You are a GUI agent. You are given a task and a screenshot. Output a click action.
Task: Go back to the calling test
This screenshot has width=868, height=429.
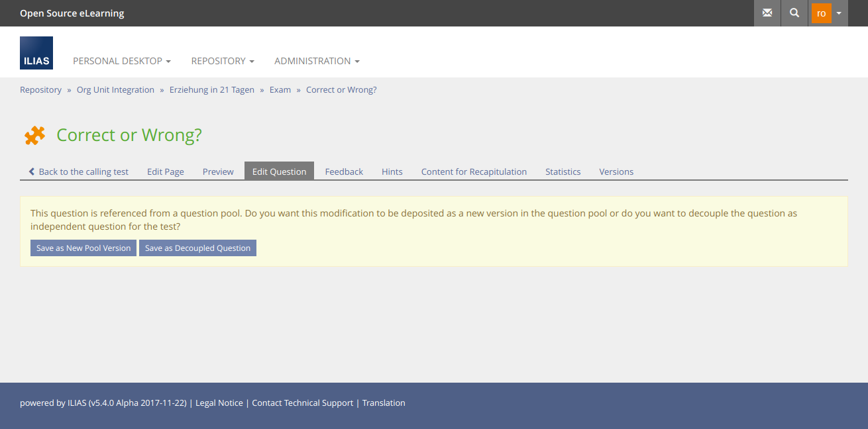(x=79, y=171)
